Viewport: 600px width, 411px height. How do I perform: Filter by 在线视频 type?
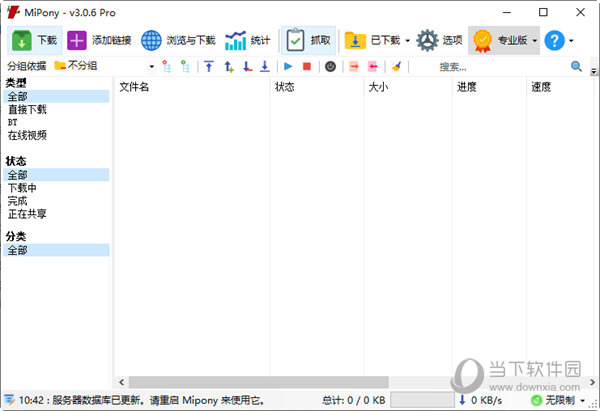click(27, 135)
